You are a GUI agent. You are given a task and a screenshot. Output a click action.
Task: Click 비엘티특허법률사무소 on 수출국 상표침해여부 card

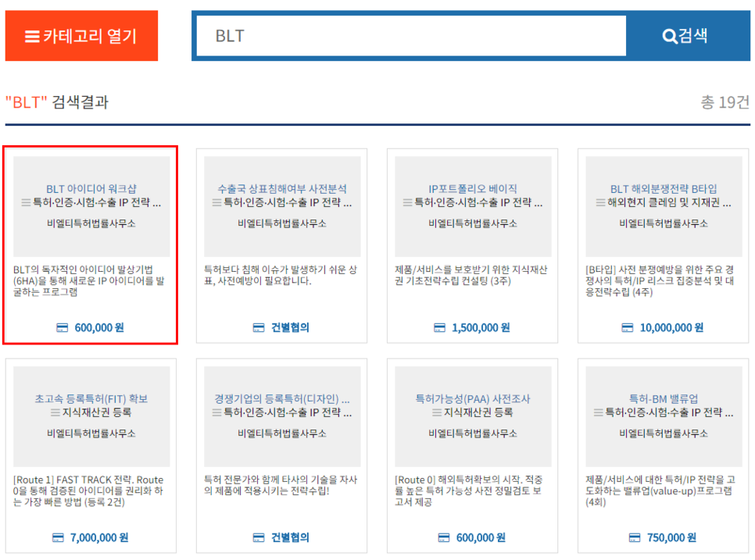pyautogui.click(x=282, y=223)
